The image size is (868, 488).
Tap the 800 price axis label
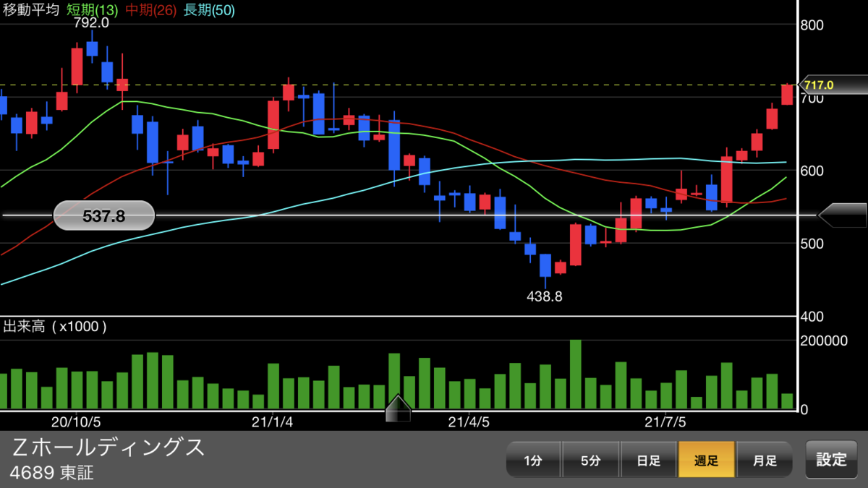click(814, 24)
